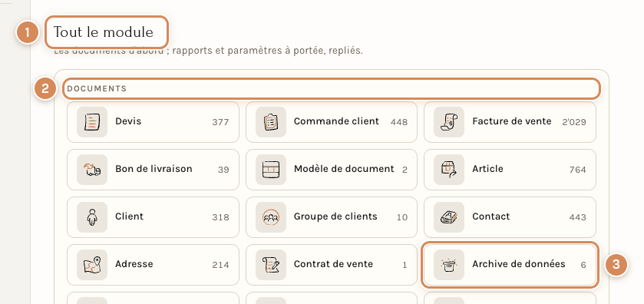The height and width of the screenshot is (304, 644).
Task: Select the Client label
Action: pyautogui.click(x=130, y=216)
